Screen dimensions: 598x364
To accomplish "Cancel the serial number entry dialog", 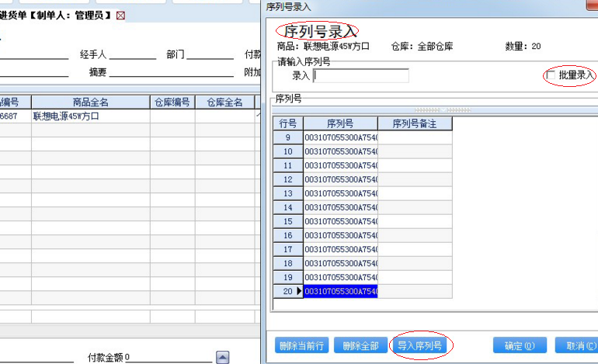I will click(x=576, y=345).
